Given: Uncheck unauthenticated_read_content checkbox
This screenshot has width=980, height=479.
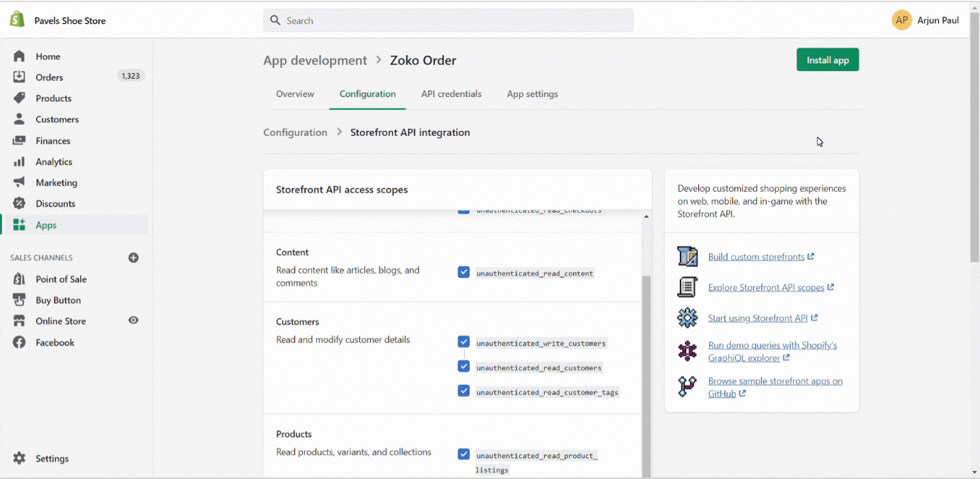Looking at the screenshot, I should tap(463, 272).
